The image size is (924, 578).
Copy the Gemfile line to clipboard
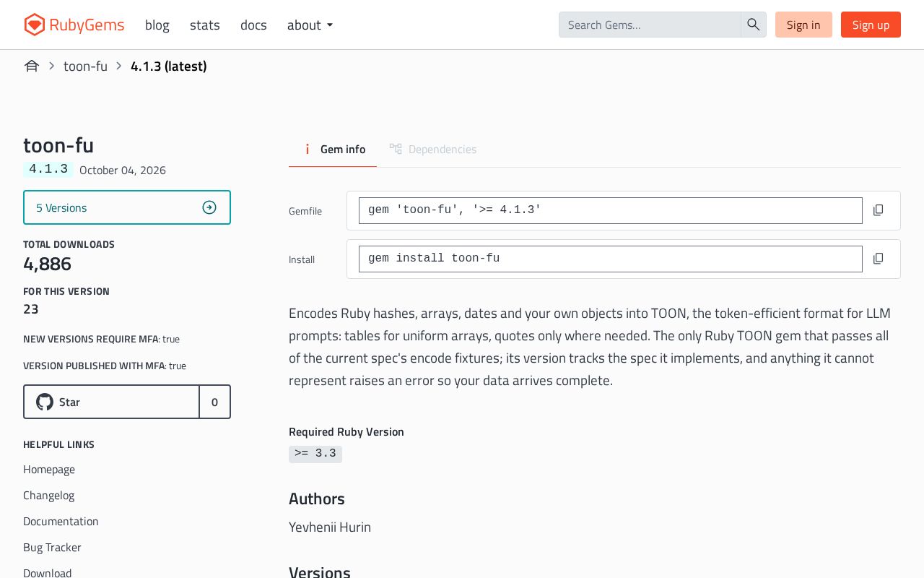coord(878,210)
